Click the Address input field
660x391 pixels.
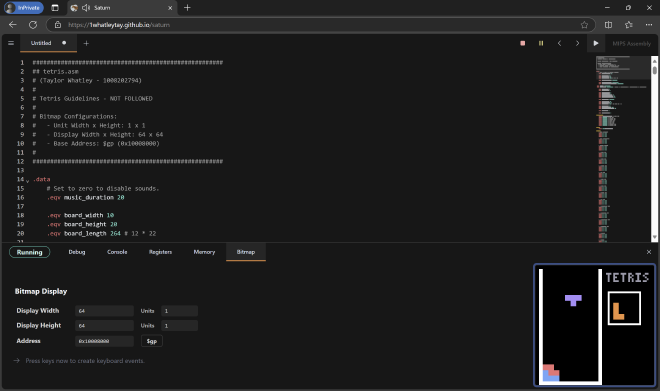(x=104, y=341)
